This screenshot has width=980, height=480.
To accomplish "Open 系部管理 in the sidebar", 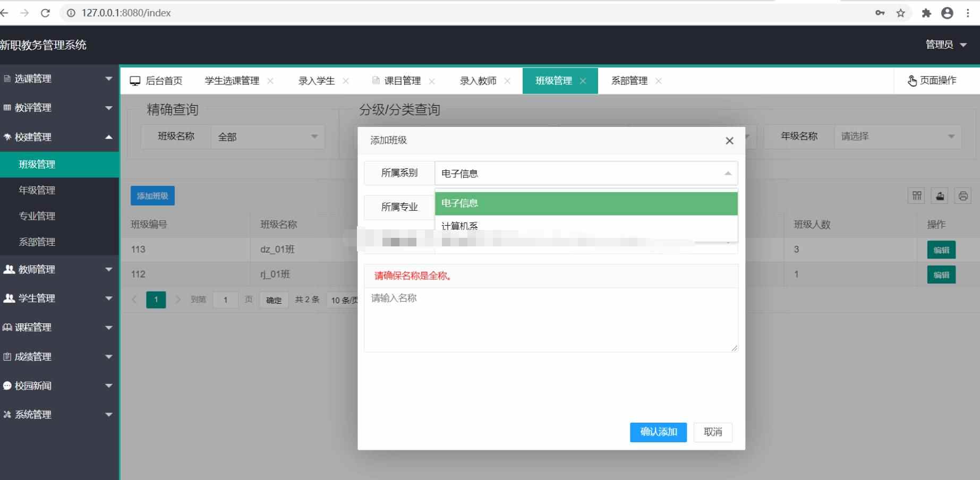I will point(59,242).
